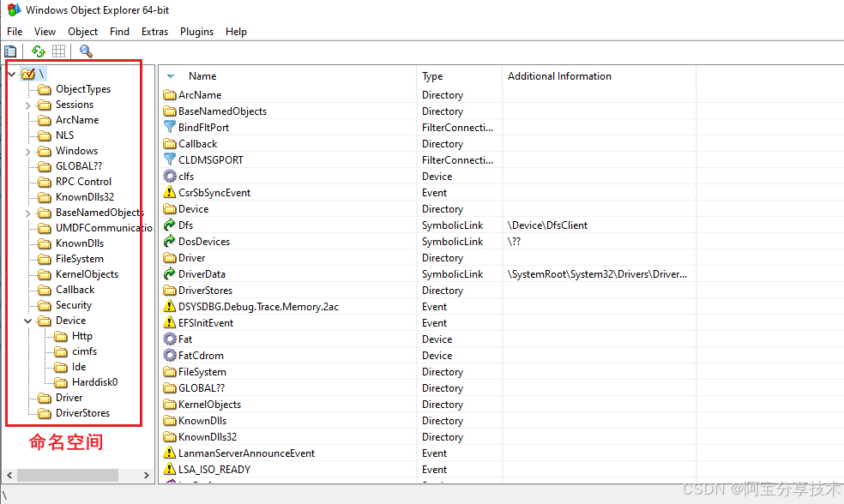The width and height of the screenshot is (844, 504).
Task: Collapse the Device tree node
Action: point(28,321)
